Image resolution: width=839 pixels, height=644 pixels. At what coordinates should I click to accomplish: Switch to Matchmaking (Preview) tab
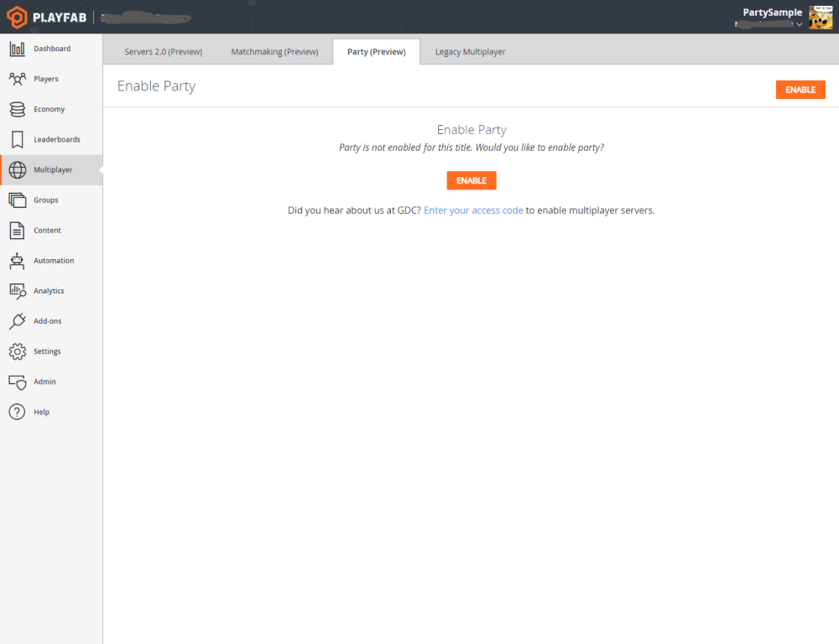point(274,52)
